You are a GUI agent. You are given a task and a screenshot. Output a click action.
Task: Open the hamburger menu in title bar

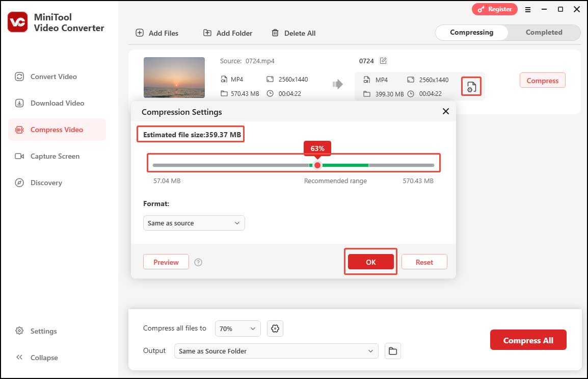[x=528, y=10]
